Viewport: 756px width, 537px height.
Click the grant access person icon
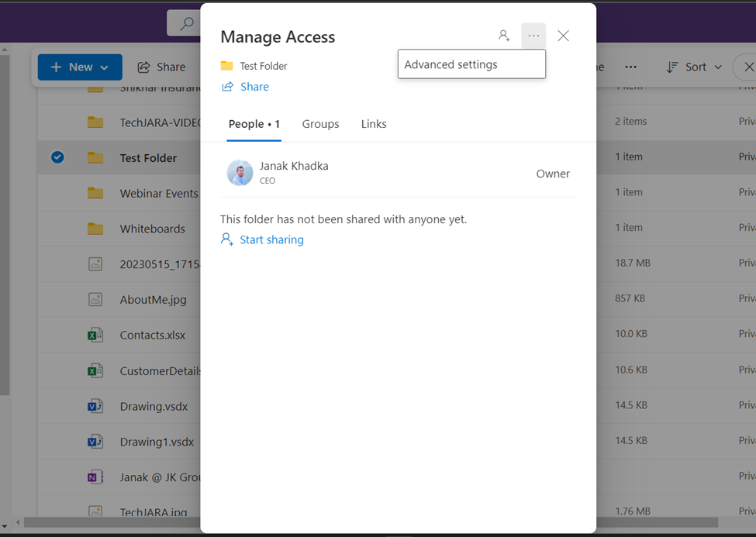[504, 36]
